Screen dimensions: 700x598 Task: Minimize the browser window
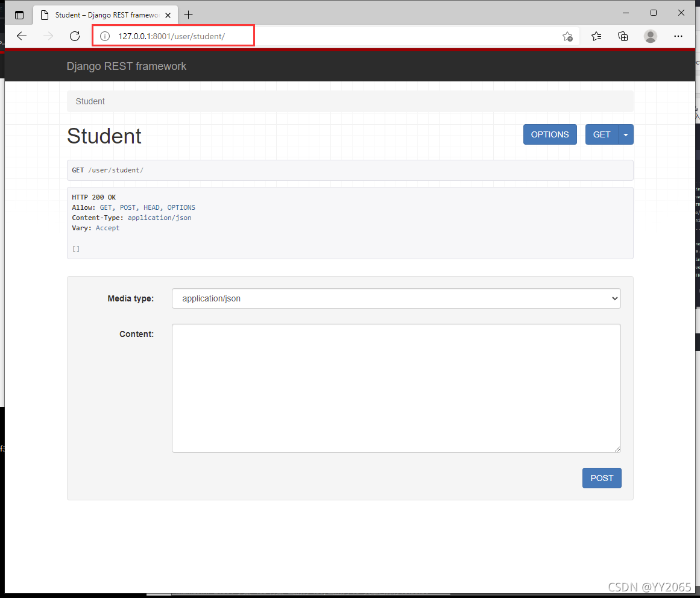click(x=625, y=13)
